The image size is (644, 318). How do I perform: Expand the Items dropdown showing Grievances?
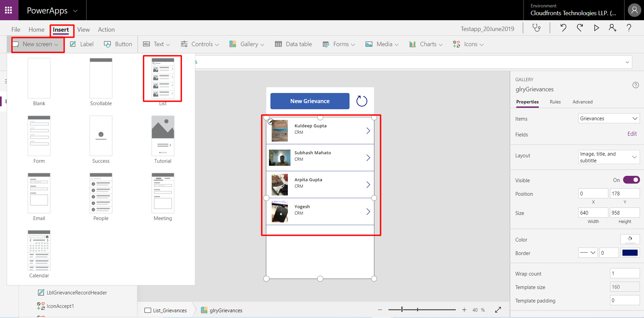tap(609, 118)
